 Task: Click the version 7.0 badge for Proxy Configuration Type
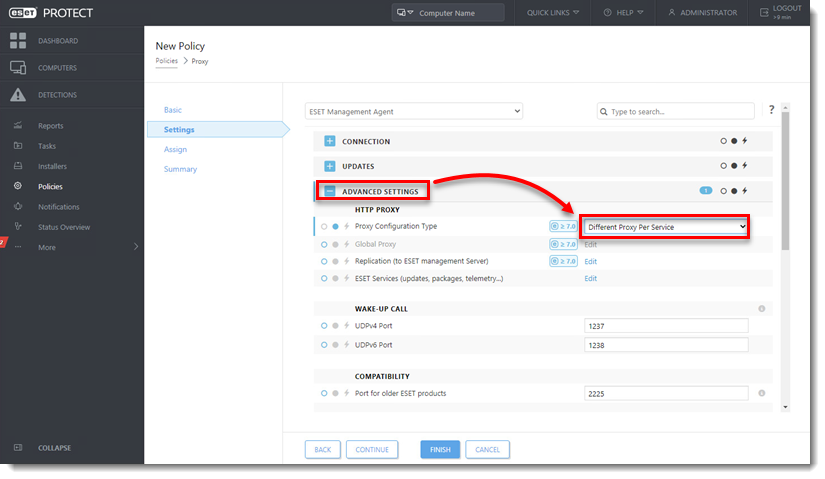(564, 226)
